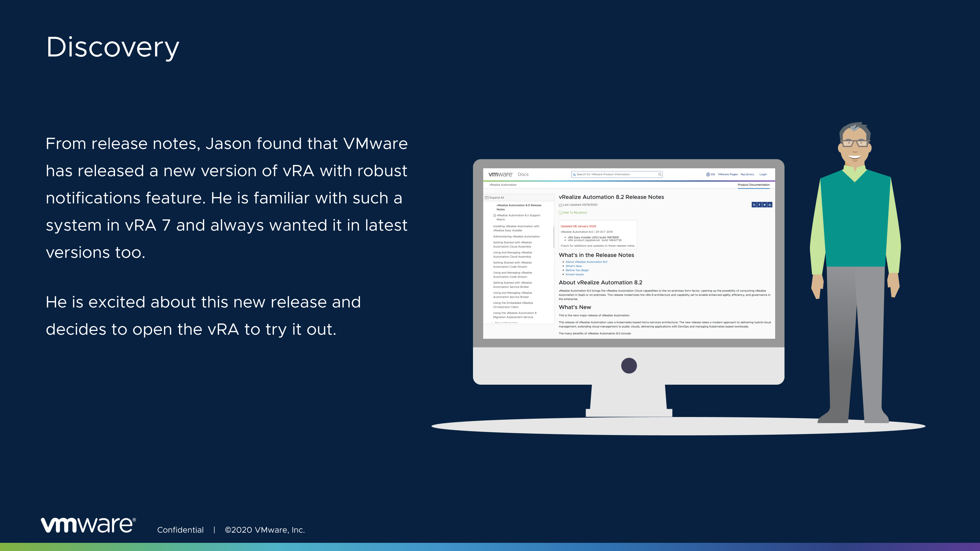Click the vRA product (appliance) build line
The image size is (980, 551).
coord(594,240)
